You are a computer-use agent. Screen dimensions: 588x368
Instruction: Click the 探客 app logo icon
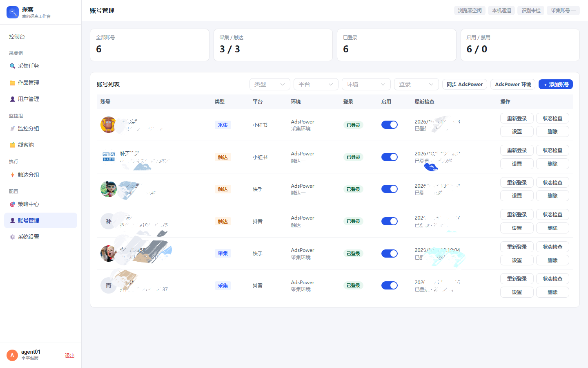click(x=13, y=12)
